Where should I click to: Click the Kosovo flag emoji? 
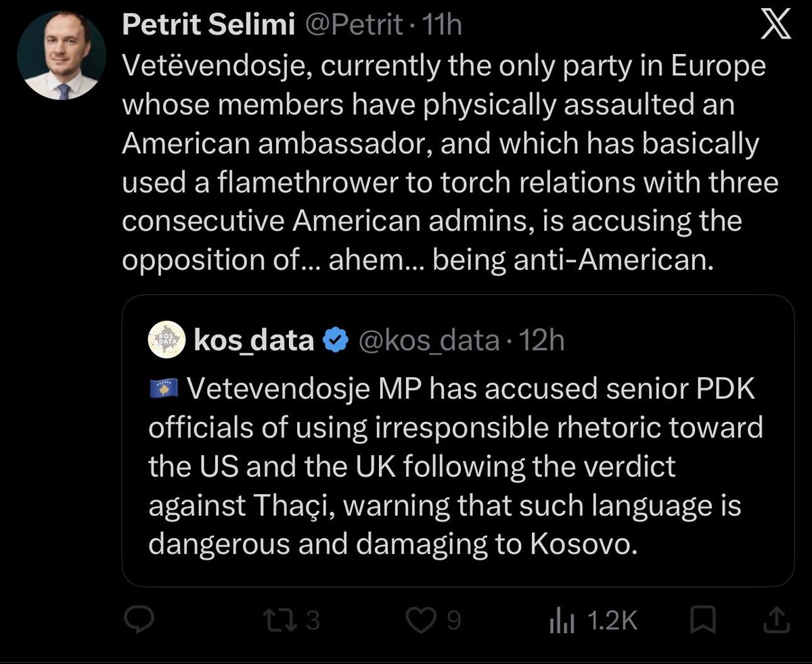pos(163,388)
